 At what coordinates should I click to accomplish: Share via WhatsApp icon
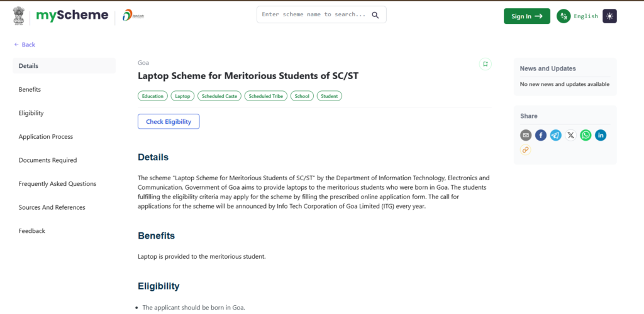586,135
